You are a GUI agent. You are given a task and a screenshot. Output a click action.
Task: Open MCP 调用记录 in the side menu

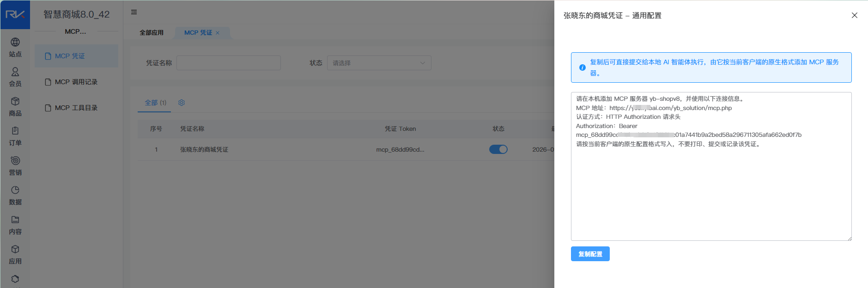76,82
